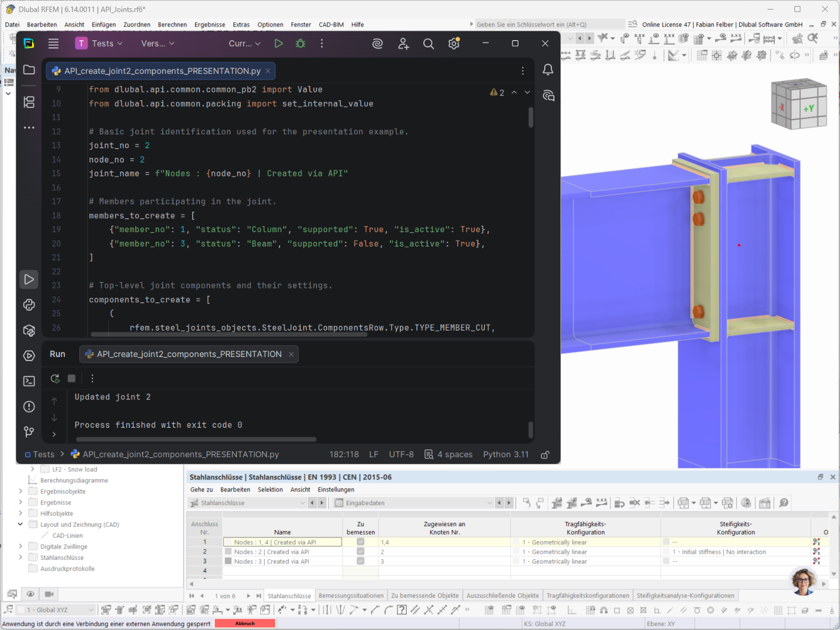The image size is (840, 630).
Task: Check the Hilfsobjekte navigator checkbox
Action: [32, 514]
